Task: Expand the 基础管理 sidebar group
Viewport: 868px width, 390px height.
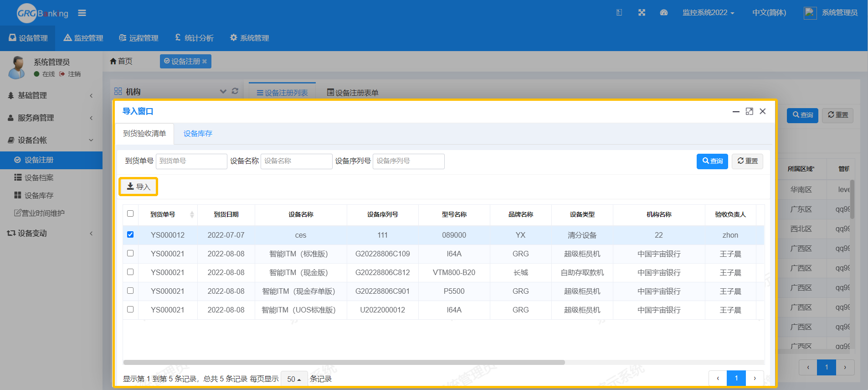Action: pos(51,95)
